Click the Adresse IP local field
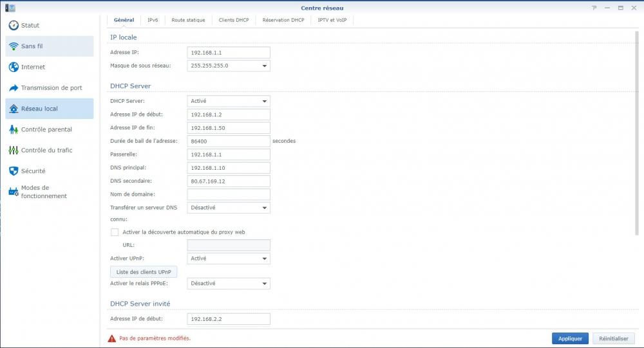Viewport: 644px width, 348px height. click(229, 53)
